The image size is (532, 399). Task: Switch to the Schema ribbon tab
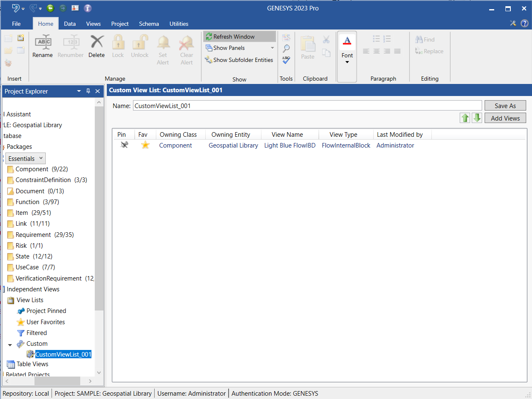pos(149,24)
